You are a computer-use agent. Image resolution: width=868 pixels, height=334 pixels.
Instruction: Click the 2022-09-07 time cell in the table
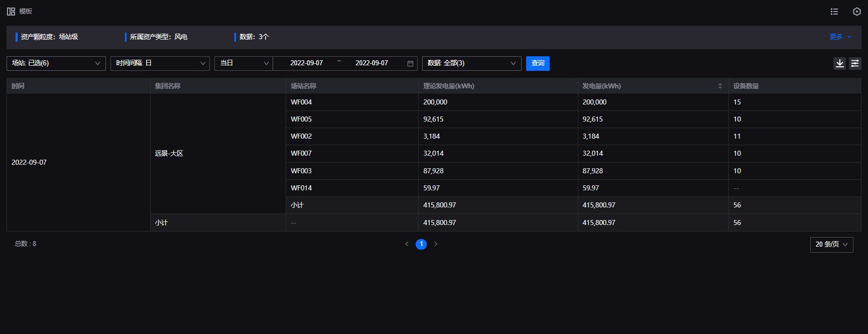pyautogui.click(x=78, y=162)
